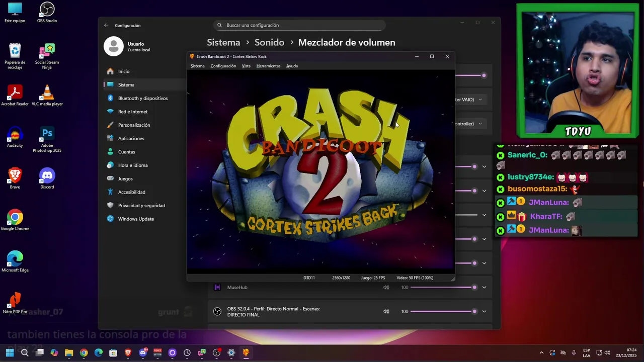Click the Buscar una configuración field
Screen dimensions: 644x362
tap(299, 25)
